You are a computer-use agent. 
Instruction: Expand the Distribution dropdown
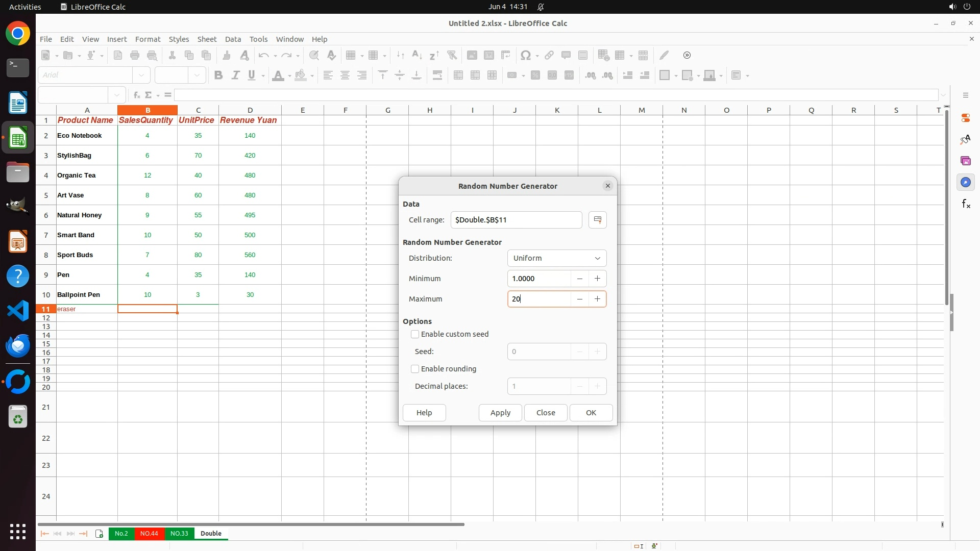tap(556, 258)
